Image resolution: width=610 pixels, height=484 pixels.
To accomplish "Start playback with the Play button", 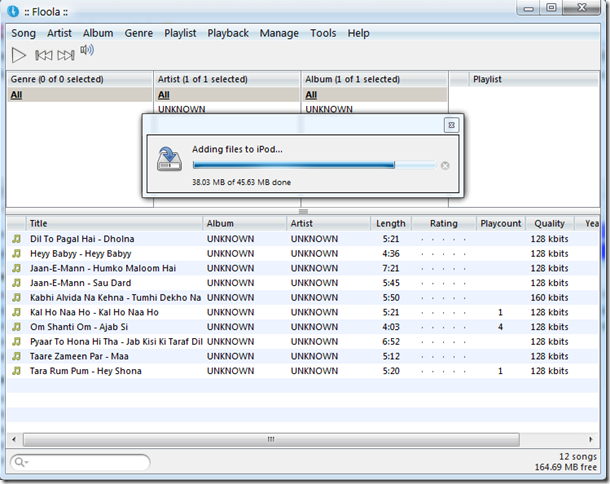I will point(18,55).
